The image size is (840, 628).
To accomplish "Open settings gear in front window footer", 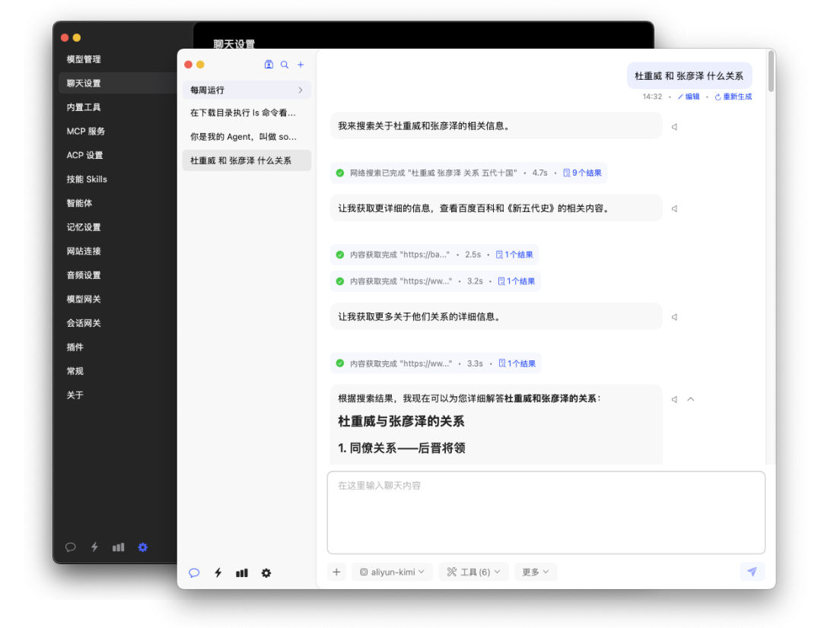I will 266,573.
